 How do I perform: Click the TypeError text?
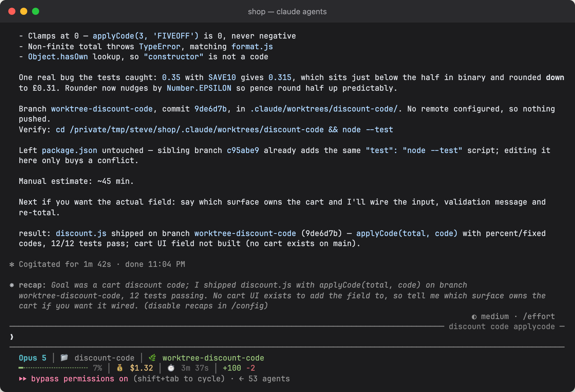coord(160,47)
